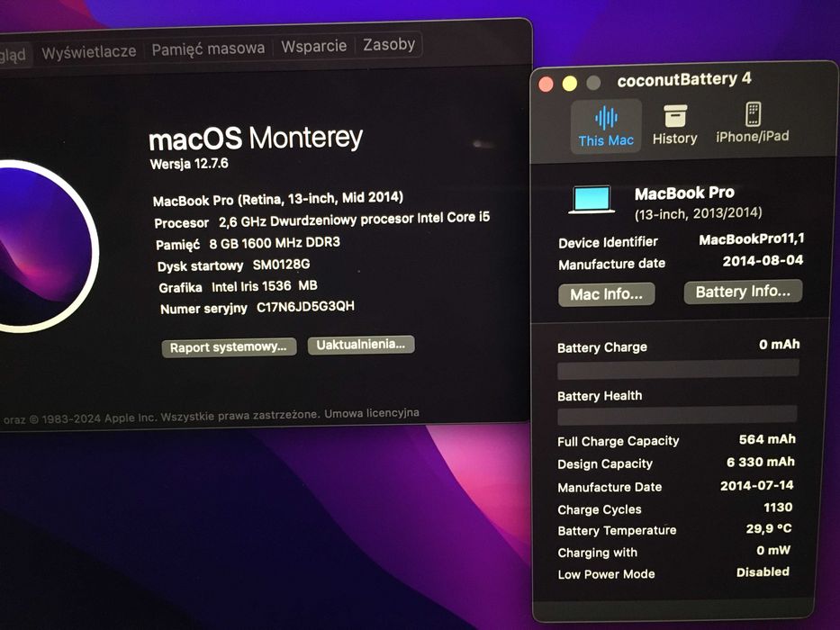The image size is (840, 630).
Task: Click the Uaktualnienia… button
Action: coord(361,345)
